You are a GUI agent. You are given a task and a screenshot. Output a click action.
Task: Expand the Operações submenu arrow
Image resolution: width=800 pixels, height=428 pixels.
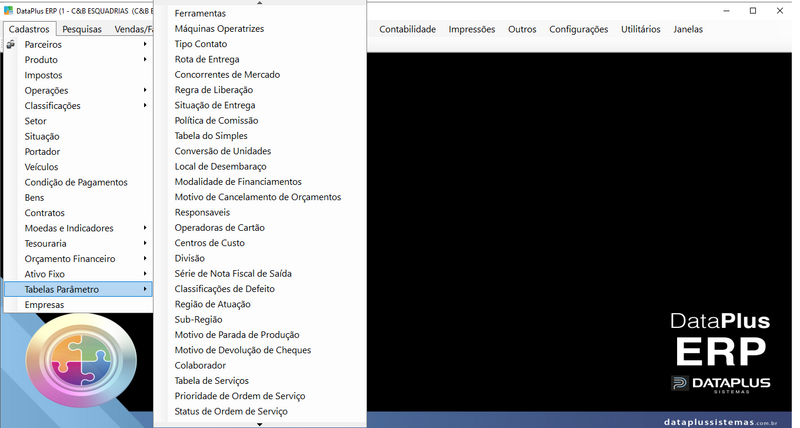145,90
